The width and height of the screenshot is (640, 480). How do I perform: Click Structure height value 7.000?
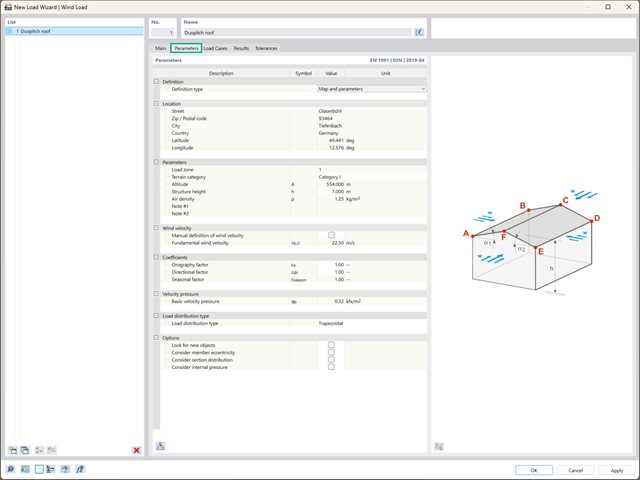point(331,191)
